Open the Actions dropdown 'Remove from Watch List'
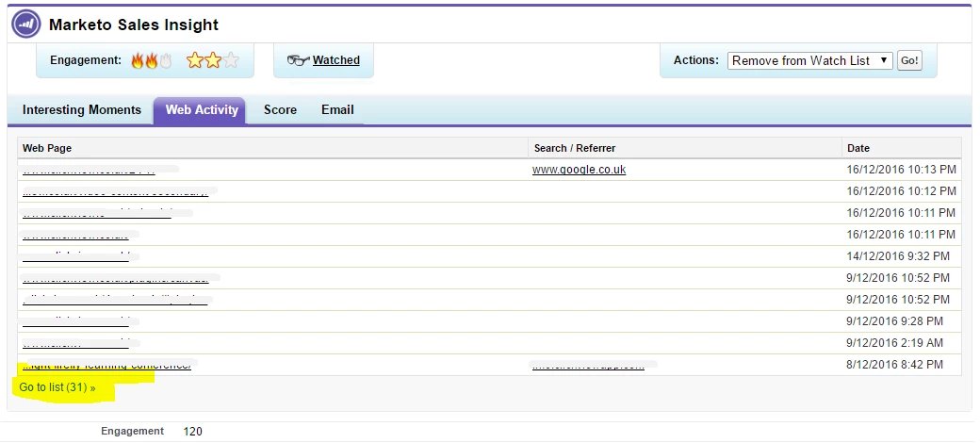 click(810, 60)
